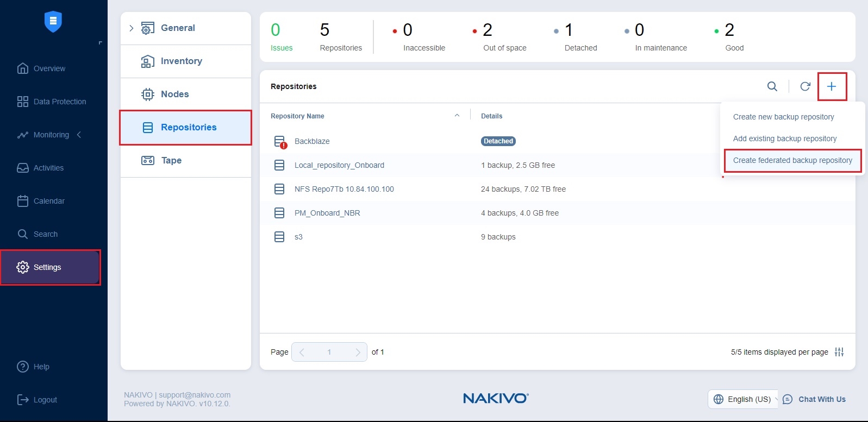The image size is (868, 422).
Task: Click the page number input field
Action: coord(329,352)
